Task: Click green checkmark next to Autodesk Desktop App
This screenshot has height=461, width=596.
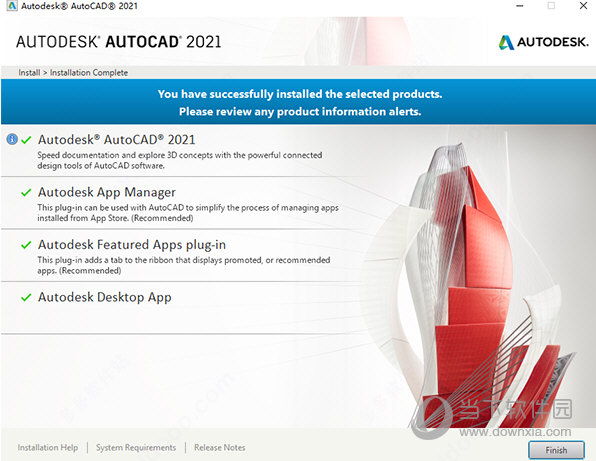Action: tap(26, 298)
